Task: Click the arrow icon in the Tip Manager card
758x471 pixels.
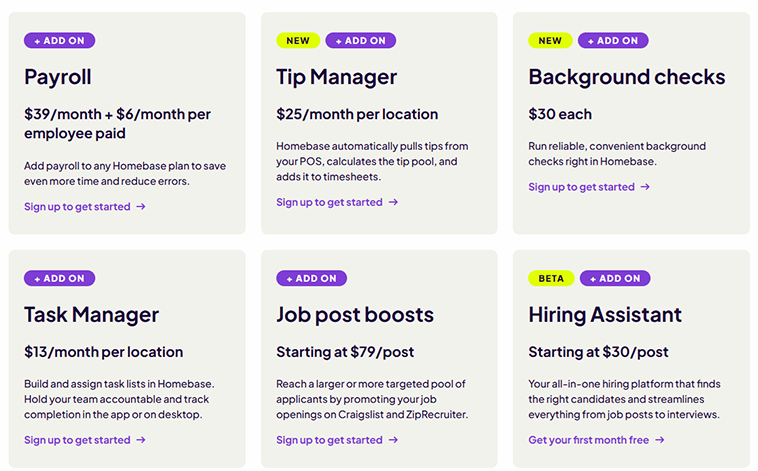Action: (393, 202)
